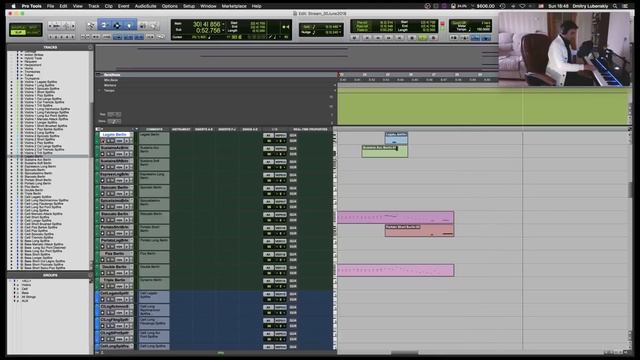Open the Grid value dropdown
This screenshot has width=640, height=360.
340,27
